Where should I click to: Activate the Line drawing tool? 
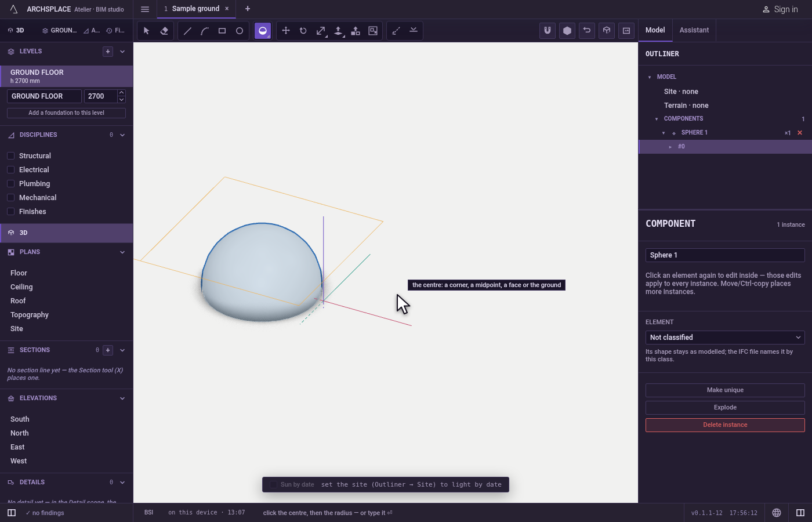187,31
